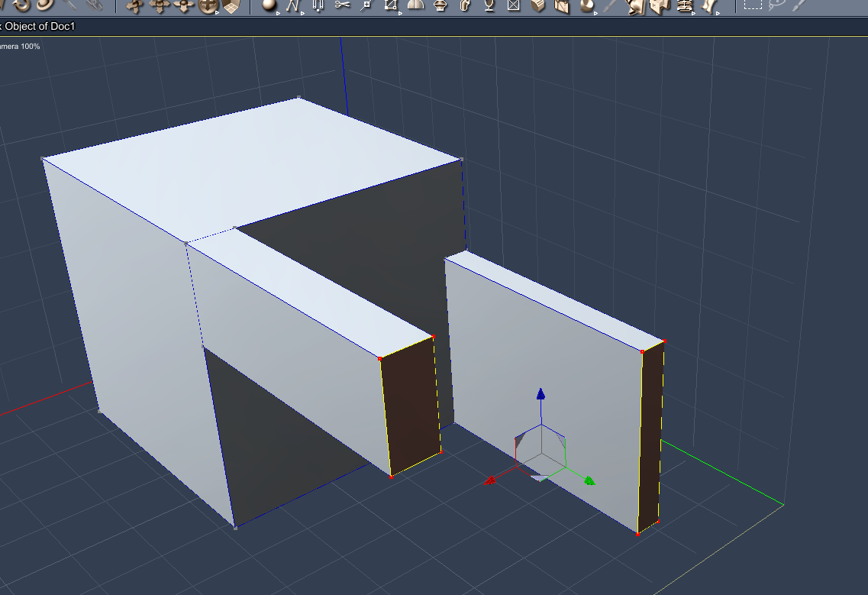Screen dimensions: 868x595
Task: Open dropdown arrow beside universal manipulator
Action: (x=217, y=13)
